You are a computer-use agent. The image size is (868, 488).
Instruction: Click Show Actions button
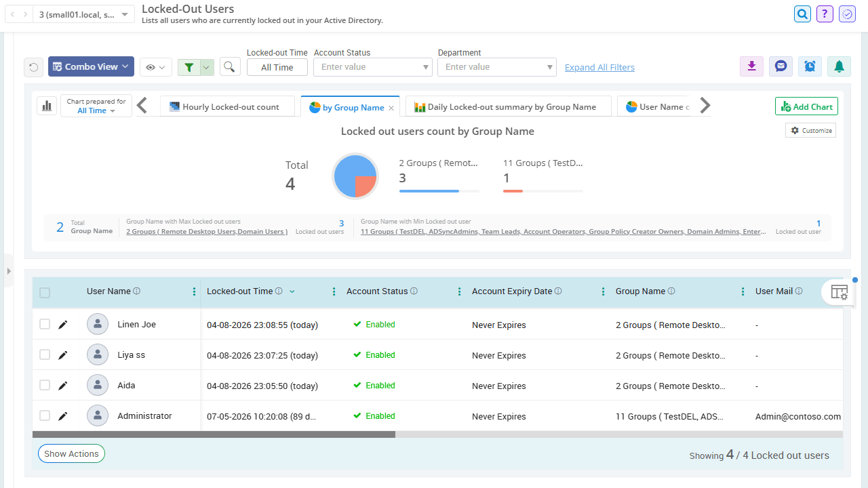(x=71, y=453)
